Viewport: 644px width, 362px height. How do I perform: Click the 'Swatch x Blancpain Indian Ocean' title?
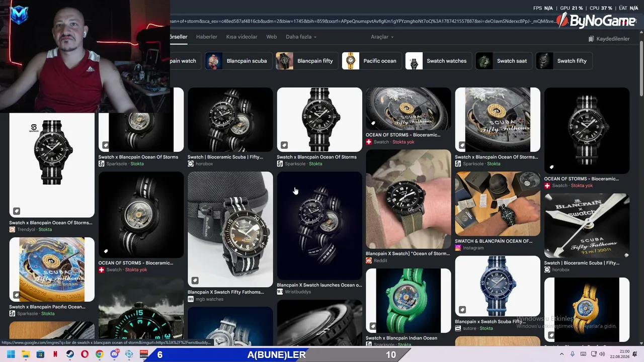(401, 338)
